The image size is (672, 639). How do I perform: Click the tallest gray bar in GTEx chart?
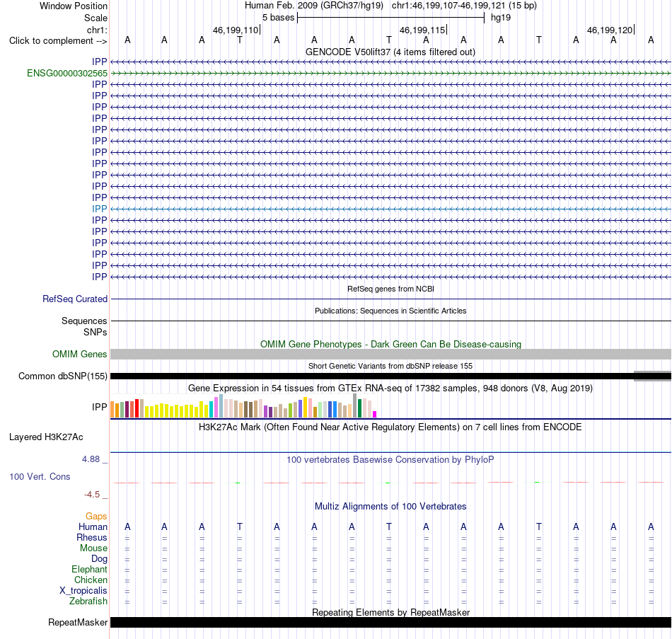(x=354, y=405)
